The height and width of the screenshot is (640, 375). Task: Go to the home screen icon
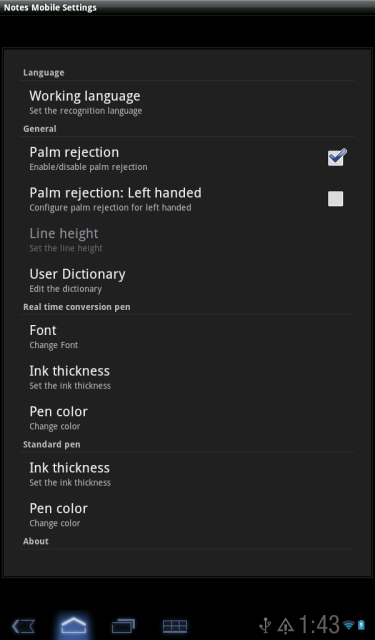[x=73, y=625]
